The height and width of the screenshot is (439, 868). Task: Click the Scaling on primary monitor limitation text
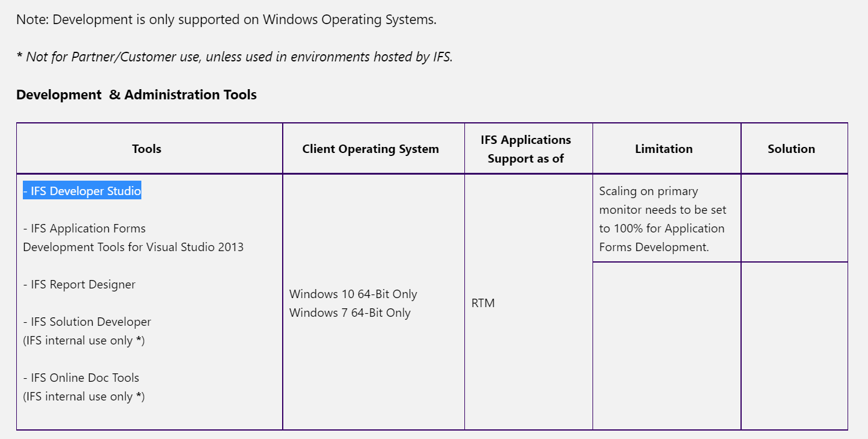[663, 219]
